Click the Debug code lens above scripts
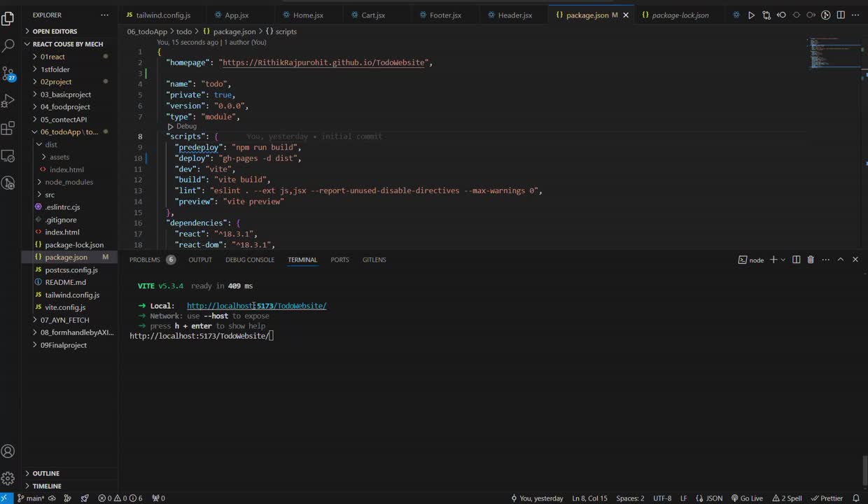This screenshot has height=504, width=868. pyautogui.click(x=186, y=126)
